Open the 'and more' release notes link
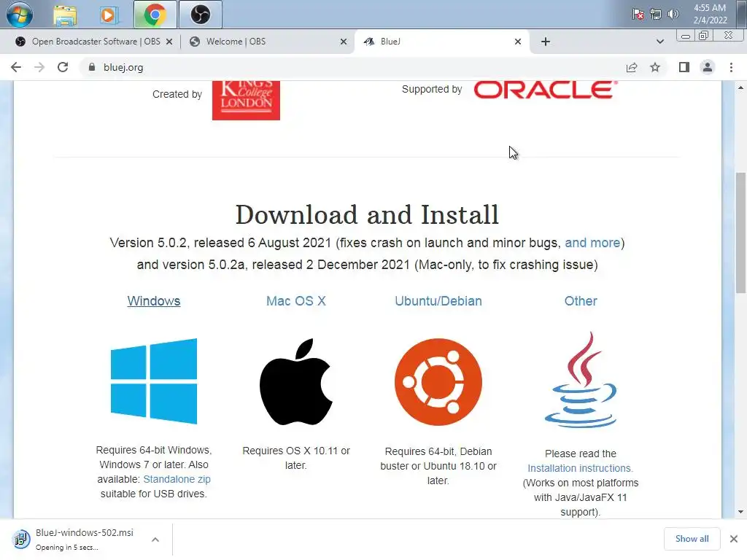Viewport: 747px width, 560px height. (x=592, y=243)
